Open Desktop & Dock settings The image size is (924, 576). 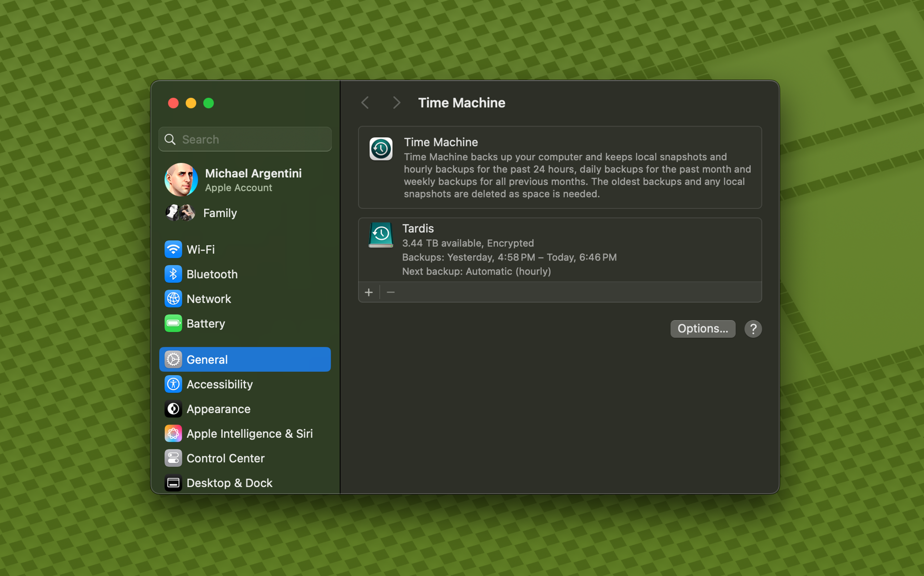click(x=245, y=483)
